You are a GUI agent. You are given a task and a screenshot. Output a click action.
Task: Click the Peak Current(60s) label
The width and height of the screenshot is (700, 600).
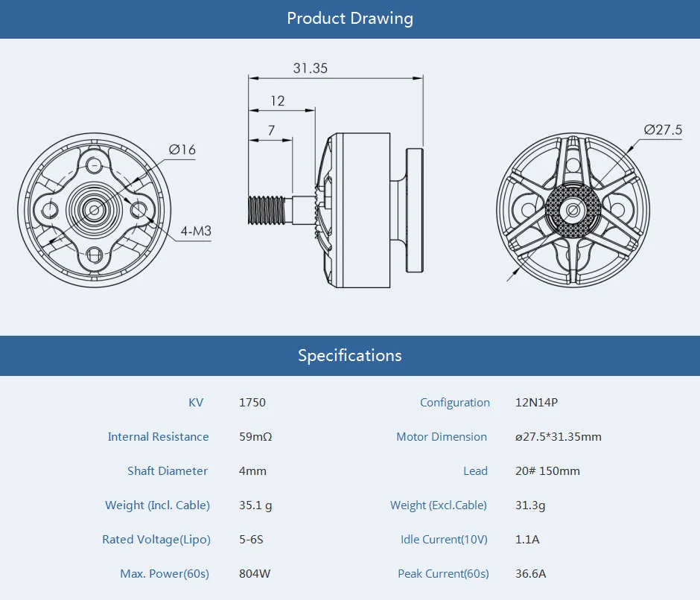[443, 574]
